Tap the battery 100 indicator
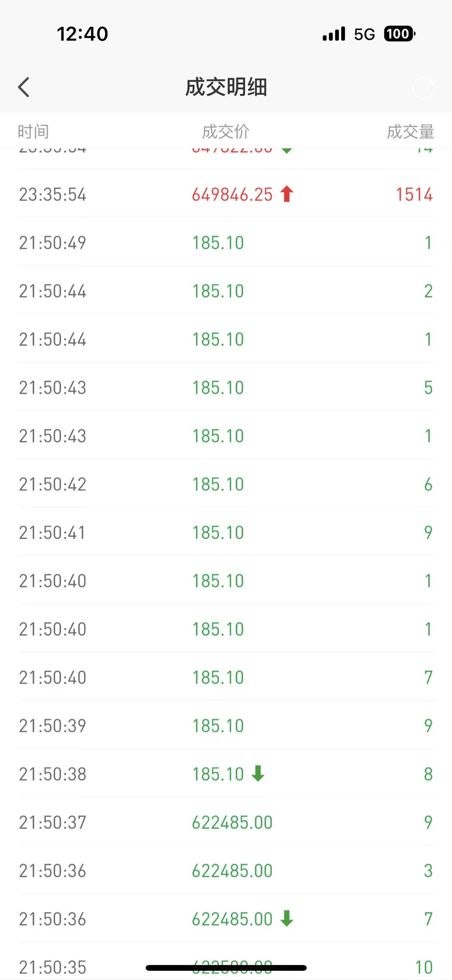This screenshot has width=452, height=980. (400, 34)
